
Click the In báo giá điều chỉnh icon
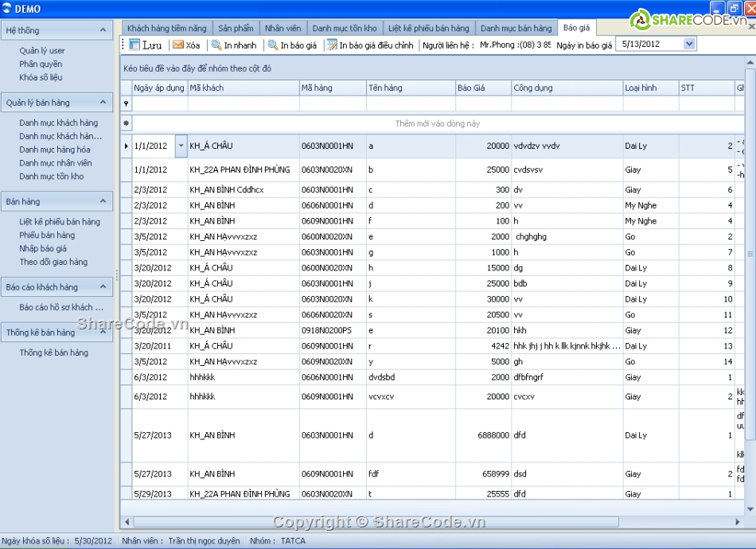pyautogui.click(x=332, y=45)
